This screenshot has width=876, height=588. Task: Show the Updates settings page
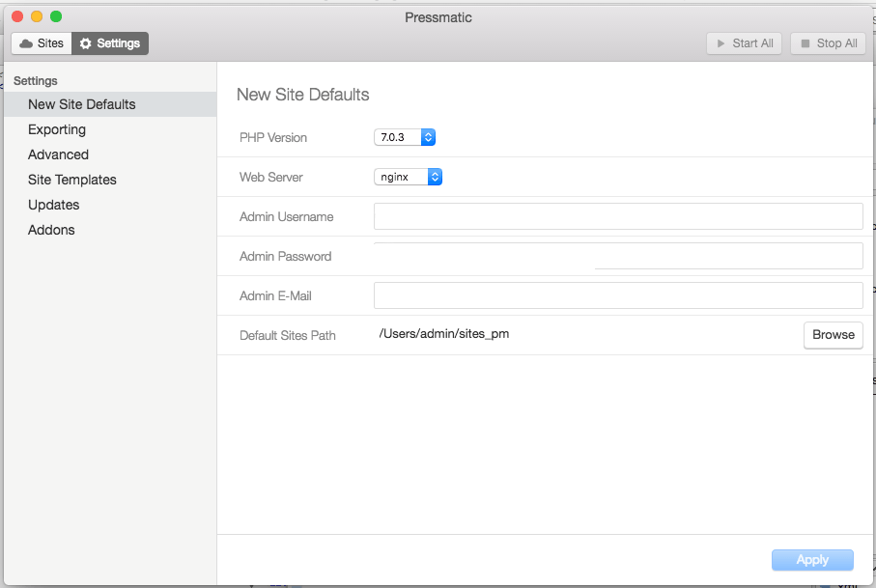click(x=110, y=205)
